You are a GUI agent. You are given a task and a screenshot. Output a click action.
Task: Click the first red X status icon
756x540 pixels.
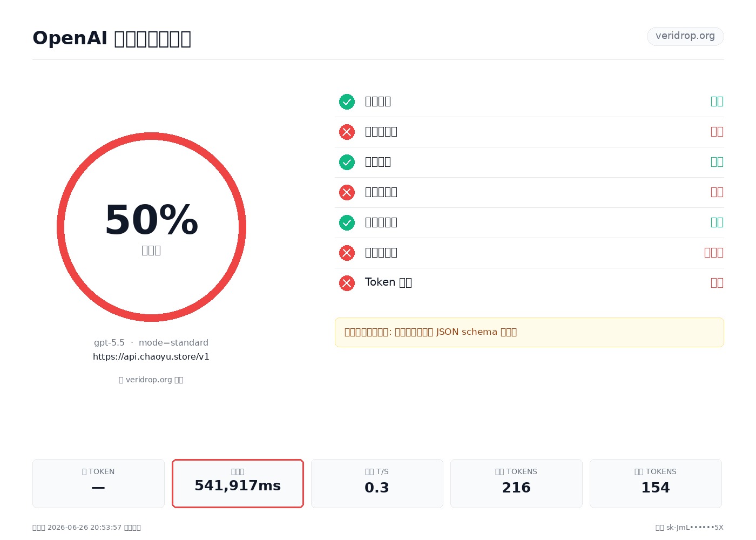click(x=347, y=132)
